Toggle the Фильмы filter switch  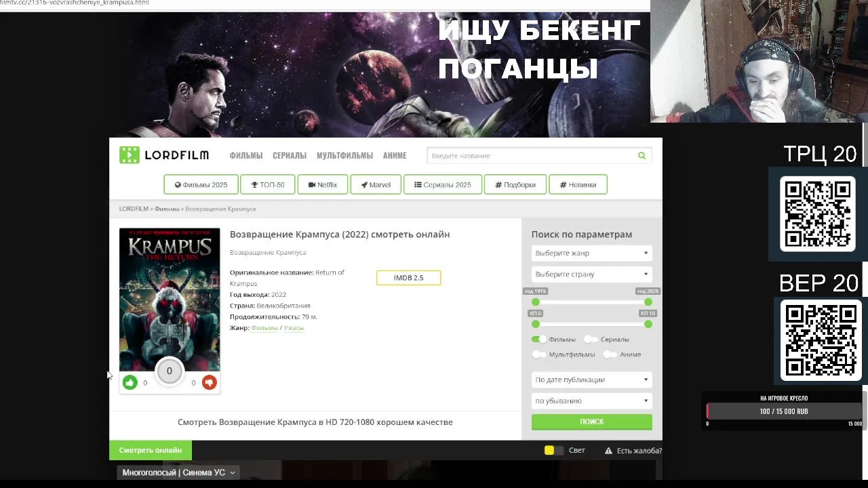coord(539,339)
